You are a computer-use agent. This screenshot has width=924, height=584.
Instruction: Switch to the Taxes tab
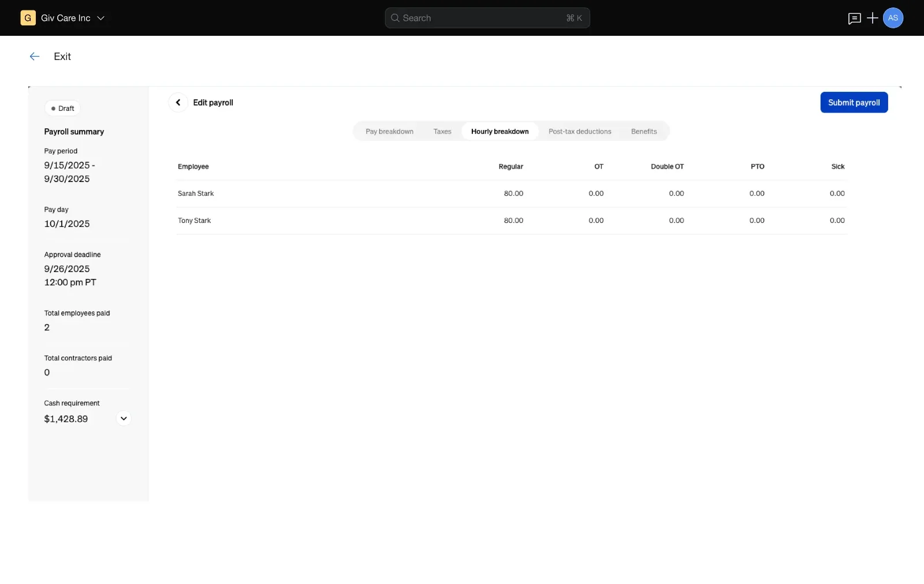point(442,132)
